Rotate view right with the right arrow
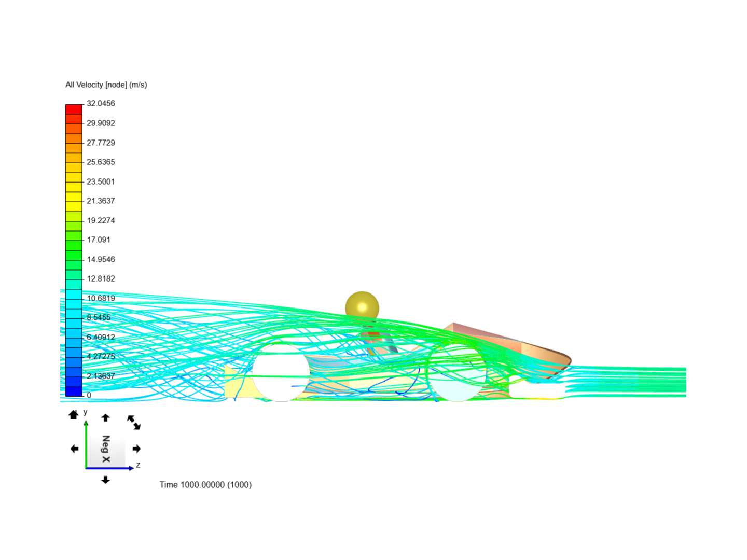The width and height of the screenshot is (747, 560). [136, 449]
